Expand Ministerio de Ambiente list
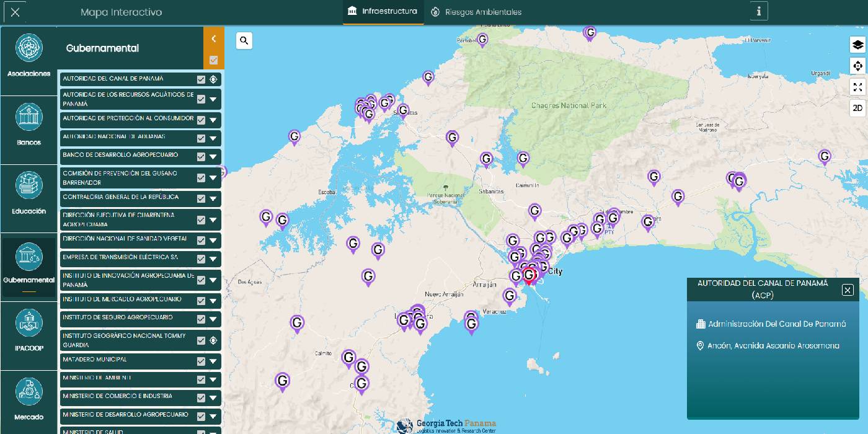This screenshot has width=868, height=434. tap(213, 379)
